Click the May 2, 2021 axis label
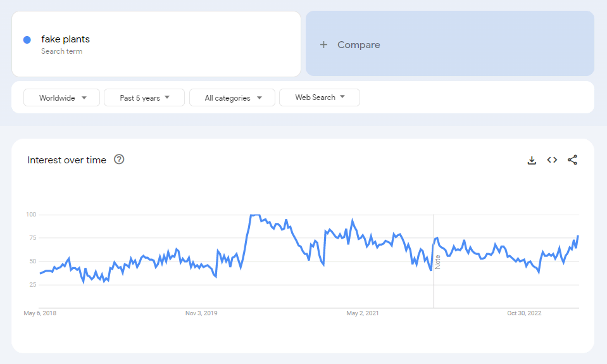The width and height of the screenshot is (607, 364). [x=363, y=313]
